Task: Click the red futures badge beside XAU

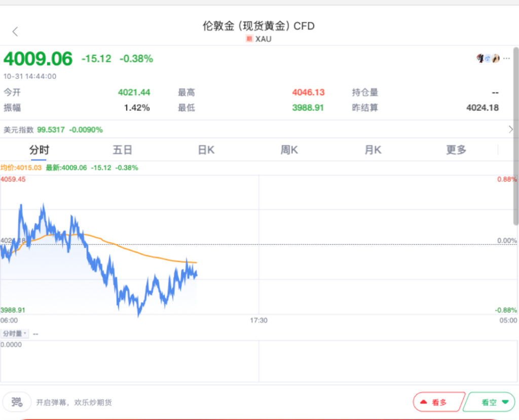Action: tap(249, 39)
